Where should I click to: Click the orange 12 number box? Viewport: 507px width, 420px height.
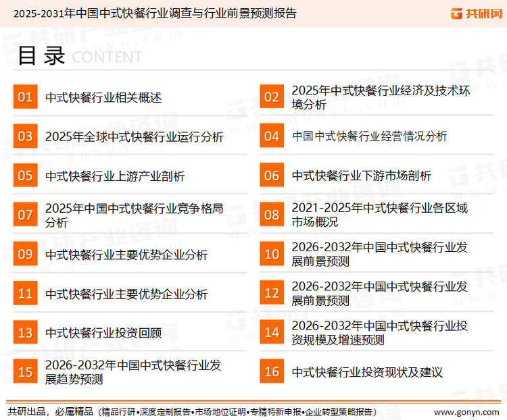(272, 292)
